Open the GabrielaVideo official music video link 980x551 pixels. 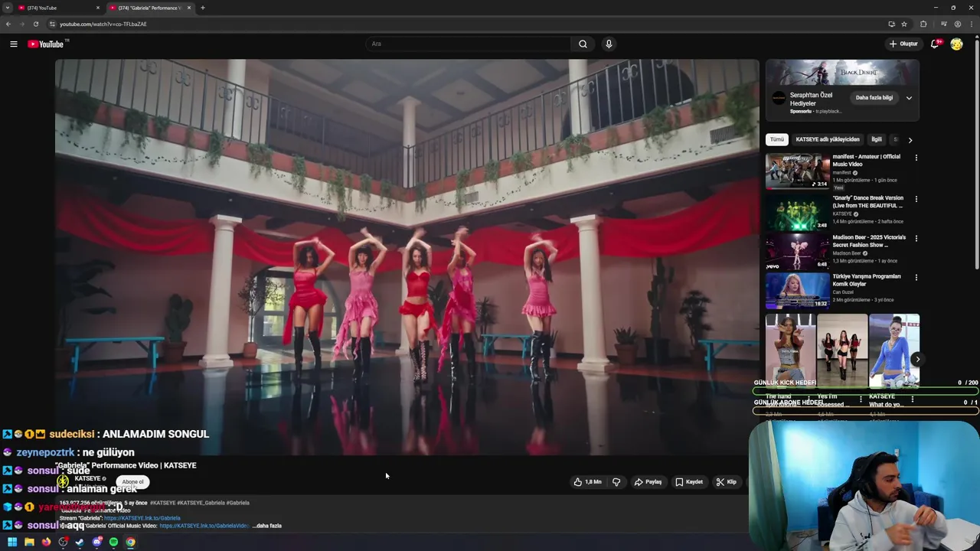coord(204,526)
